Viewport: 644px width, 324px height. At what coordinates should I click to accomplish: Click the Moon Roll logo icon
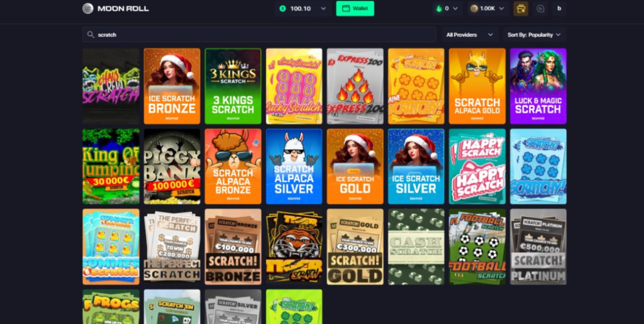coord(88,9)
